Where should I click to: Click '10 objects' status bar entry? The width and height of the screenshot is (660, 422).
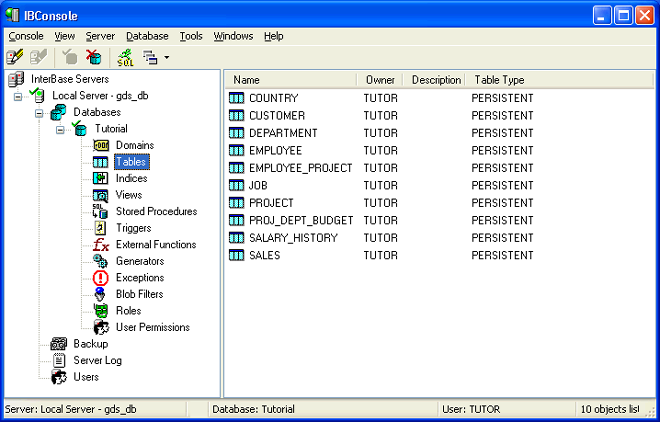click(x=609, y=409)
